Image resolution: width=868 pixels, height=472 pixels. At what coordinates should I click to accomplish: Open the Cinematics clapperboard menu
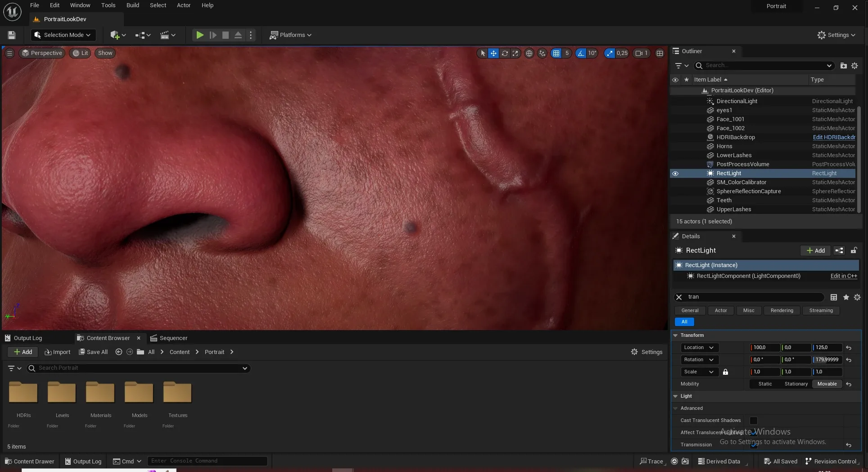click(x=168, y=35)
